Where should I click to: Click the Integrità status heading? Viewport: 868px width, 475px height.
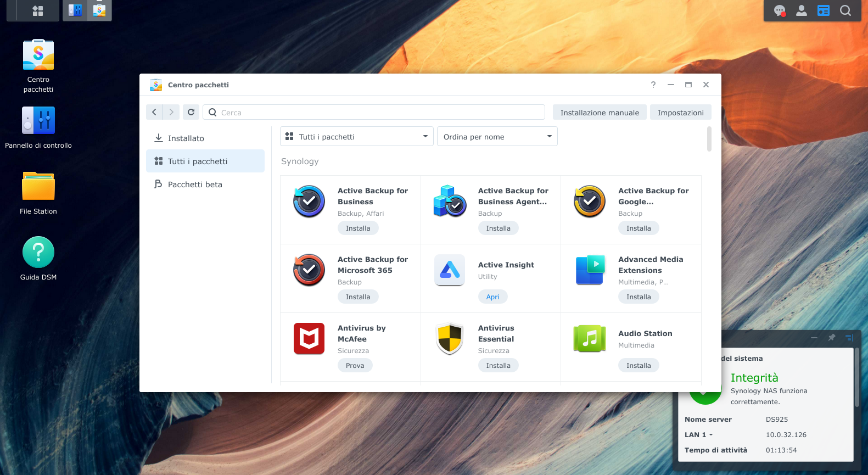point(754,378)
